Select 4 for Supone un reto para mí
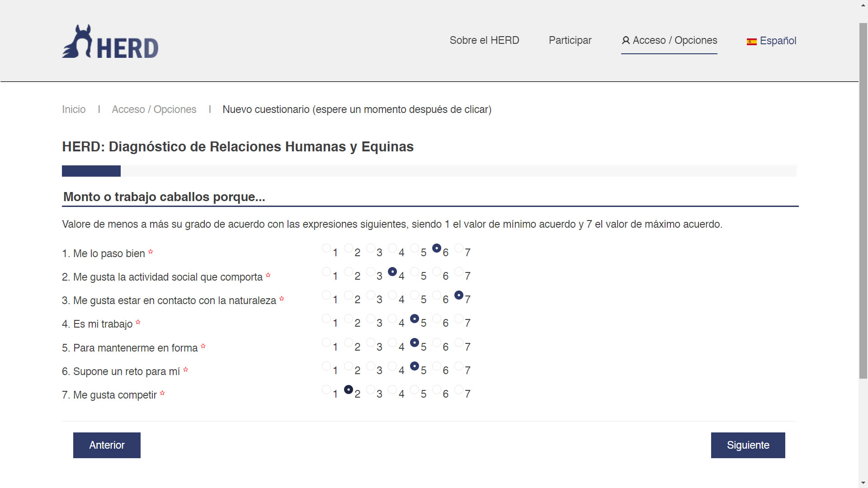The height and width of the screenshot is (488, 868). (392, 366)
